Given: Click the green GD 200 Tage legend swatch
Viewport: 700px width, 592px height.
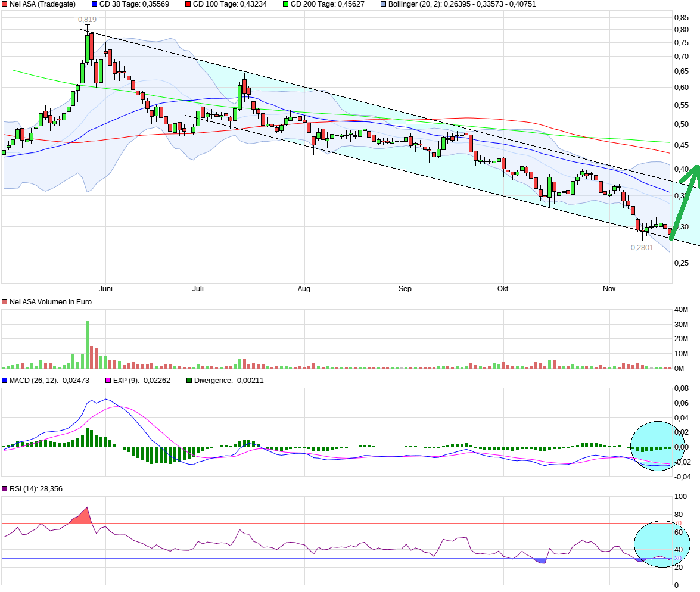Looking at the screenshot, I should click(286, 4).
